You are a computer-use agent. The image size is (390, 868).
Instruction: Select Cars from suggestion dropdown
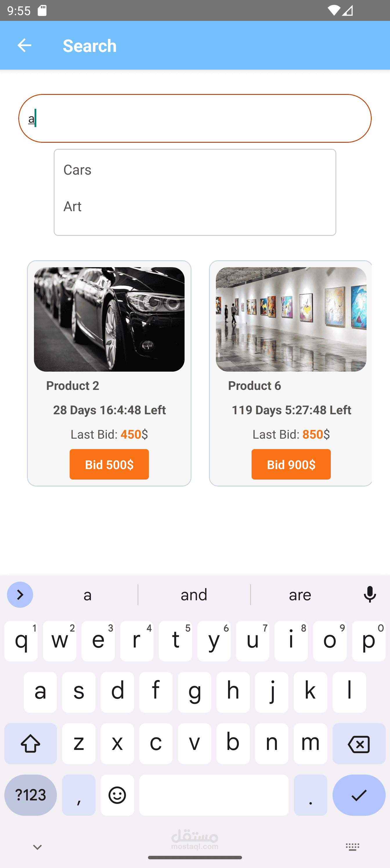tap(195, 170)
